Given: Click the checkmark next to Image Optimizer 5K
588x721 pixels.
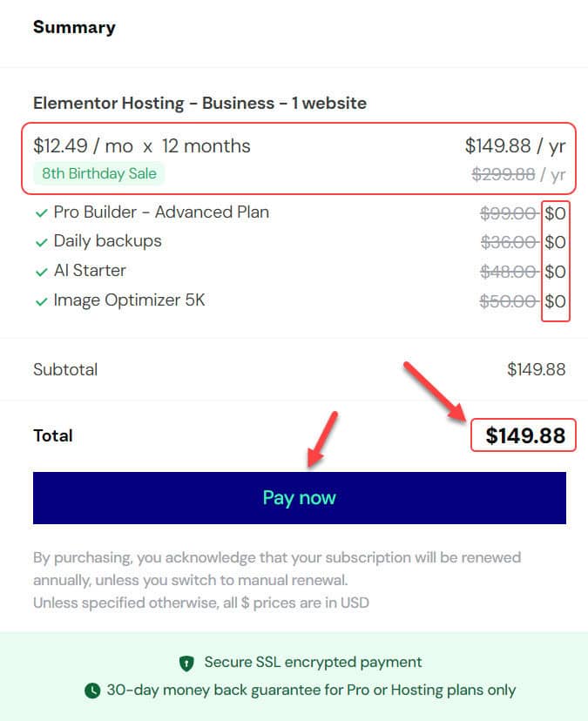Looking at the screenshot, I should pos(41,302).
